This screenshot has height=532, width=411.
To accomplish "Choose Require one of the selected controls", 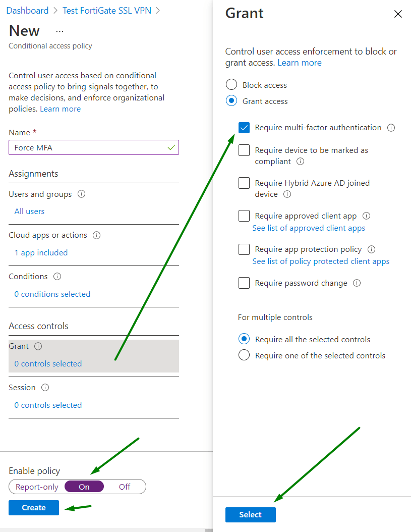I will click(x=244, y=355).
